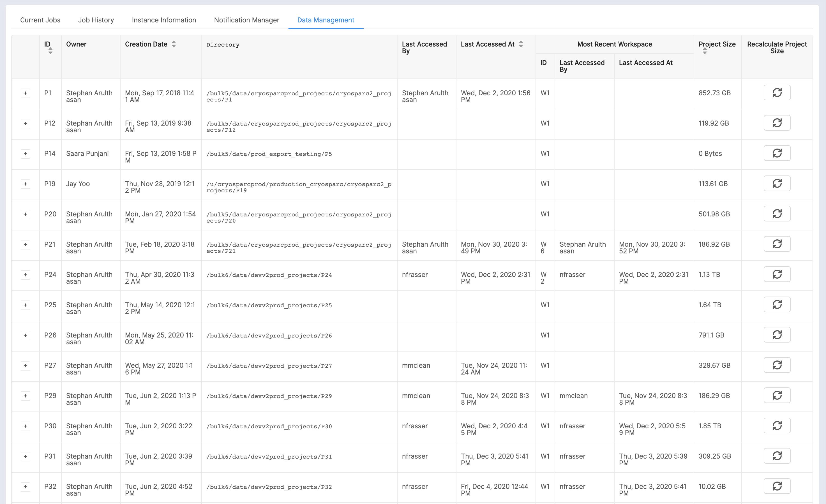The image size is (826, 504).
Task: Sort by project Last Accessed At arrows
Action: (x=521, y=44)
